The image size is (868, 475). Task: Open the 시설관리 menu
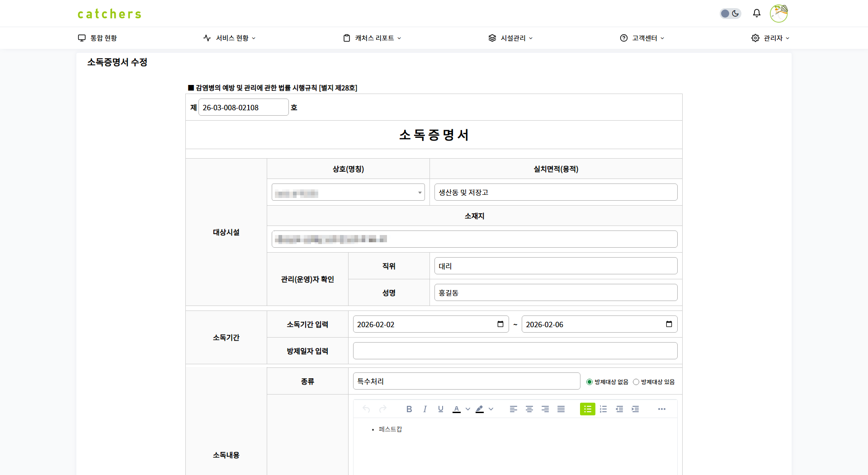[511, 38]
